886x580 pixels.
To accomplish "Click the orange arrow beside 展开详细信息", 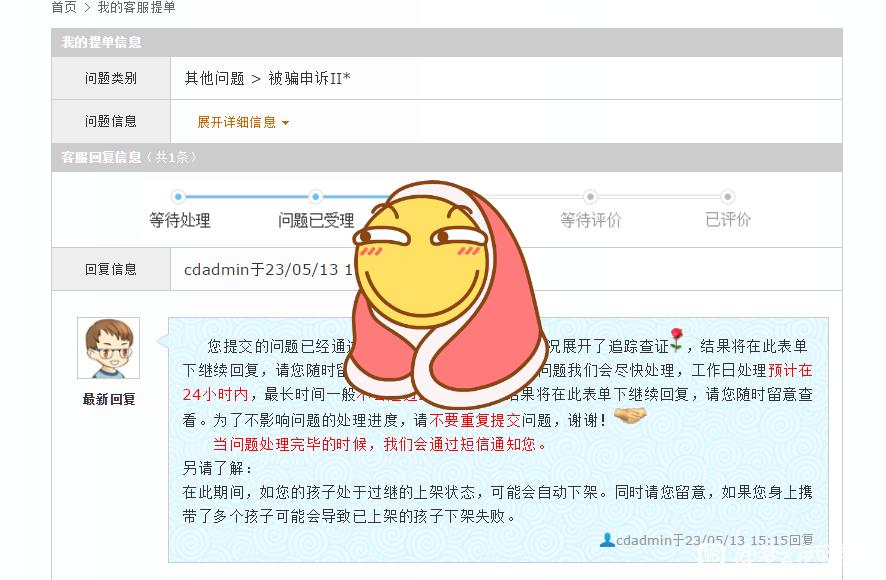I will 285,123.
